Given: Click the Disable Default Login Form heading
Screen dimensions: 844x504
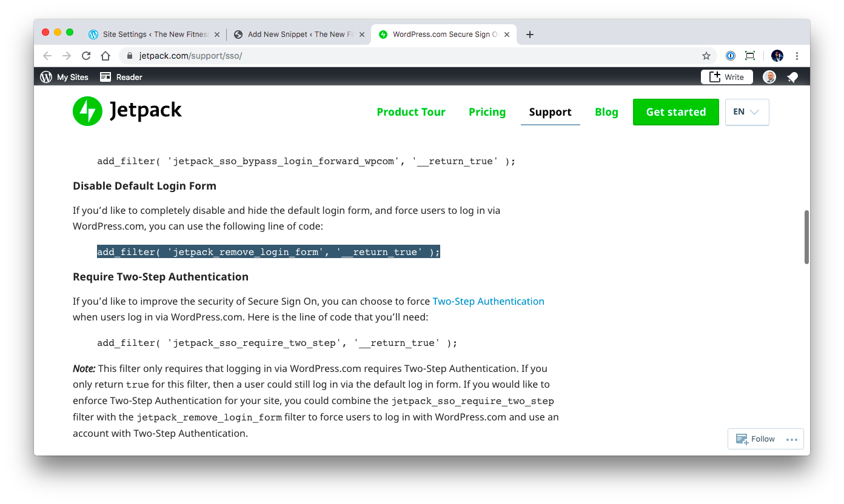Looking at the screenshot, I should (144, 186).
